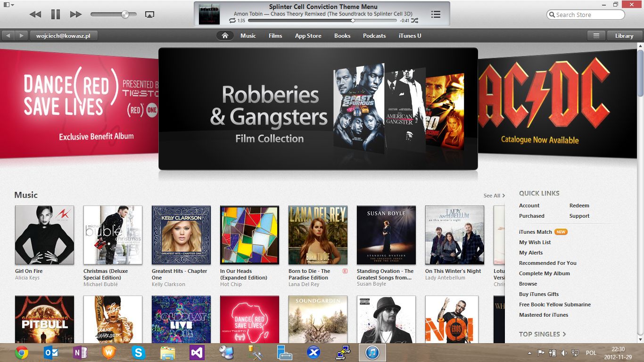Open Hot Chip In Our Heads cover
The height and width of the screenshot is (362, 644).
(249, 235)
